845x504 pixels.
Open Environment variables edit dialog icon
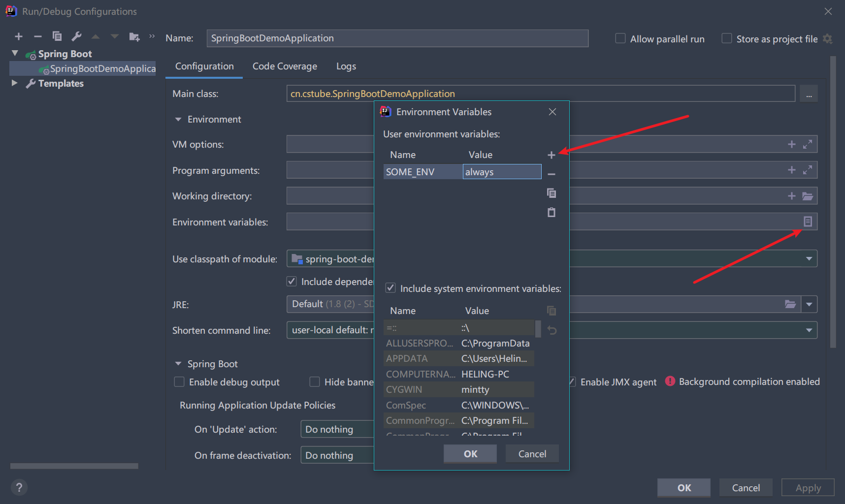(x=808, y=221)
